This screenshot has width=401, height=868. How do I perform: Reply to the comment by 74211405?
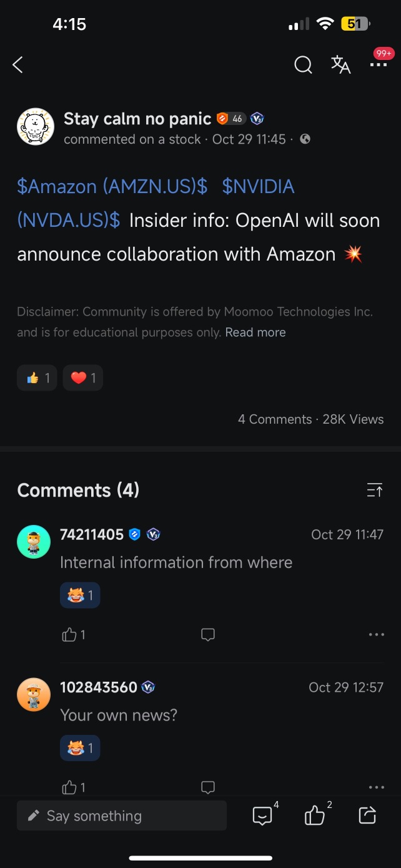(x=208, y=635)
